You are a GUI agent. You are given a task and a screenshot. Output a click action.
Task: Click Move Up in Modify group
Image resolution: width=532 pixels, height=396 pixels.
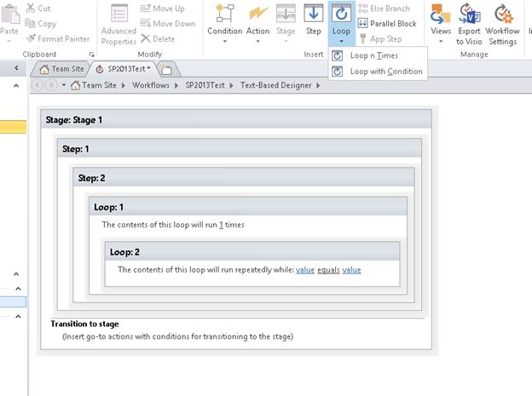click(163, 9)
